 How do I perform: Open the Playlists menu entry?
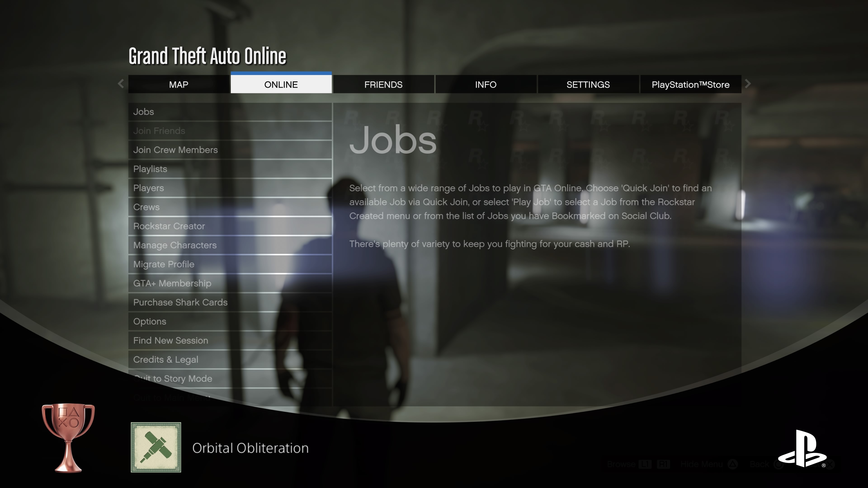[230, 169]
